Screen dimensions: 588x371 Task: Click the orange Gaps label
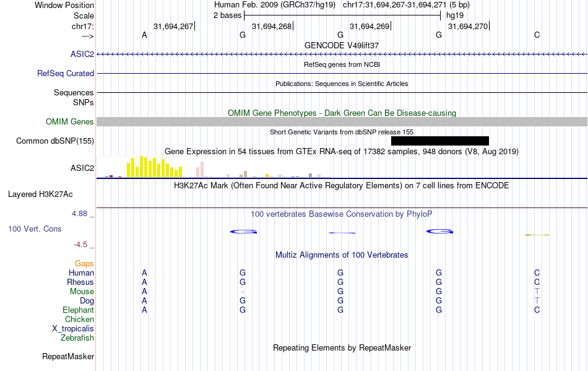tap(84, 264)
